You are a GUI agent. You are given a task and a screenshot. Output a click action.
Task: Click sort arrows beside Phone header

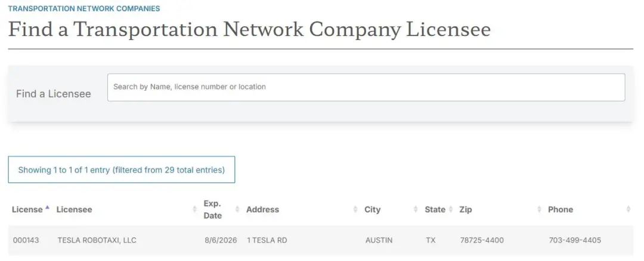pos(628,210)
